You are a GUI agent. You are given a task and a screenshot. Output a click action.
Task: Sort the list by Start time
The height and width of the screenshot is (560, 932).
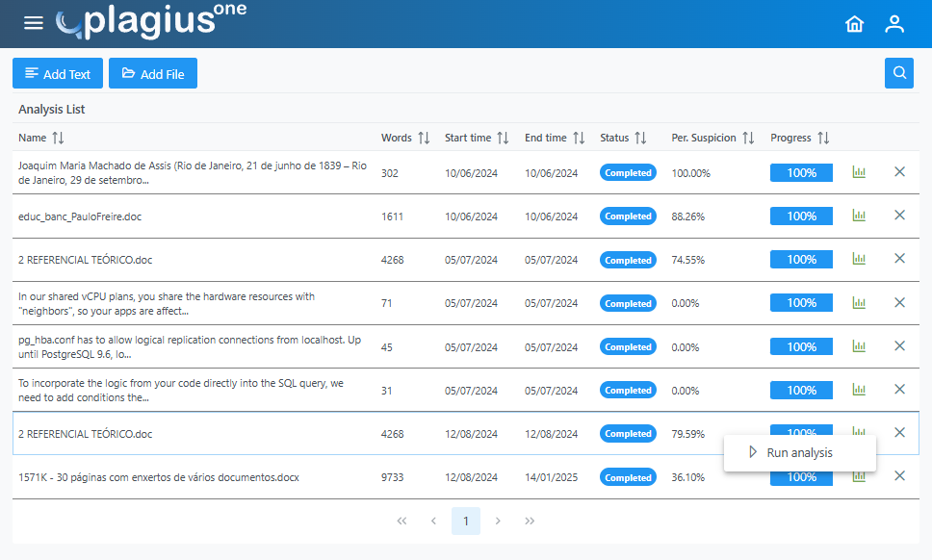(x=503, y=139)
